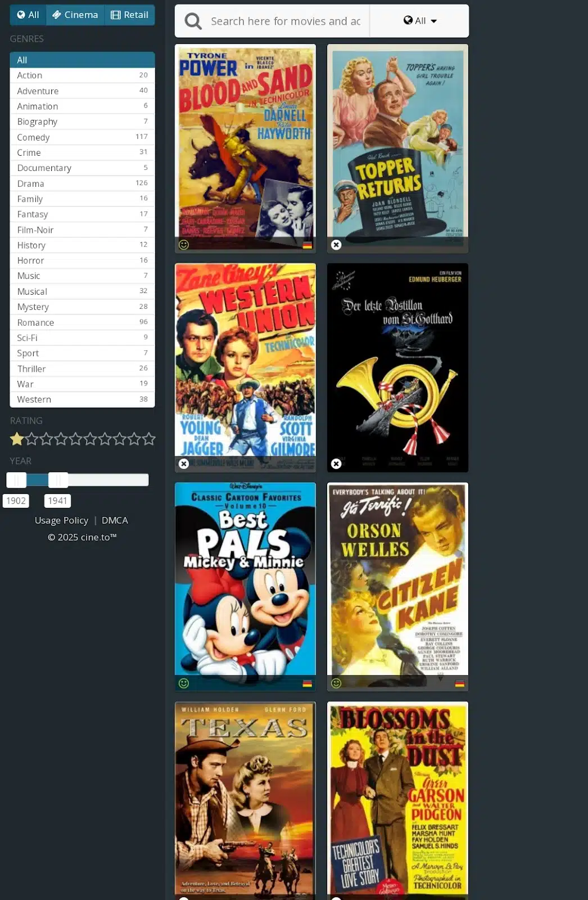The height and width of the screenshot is (900, 588).
Task: Filter by Sci-Fi genre
Action: 82,337
